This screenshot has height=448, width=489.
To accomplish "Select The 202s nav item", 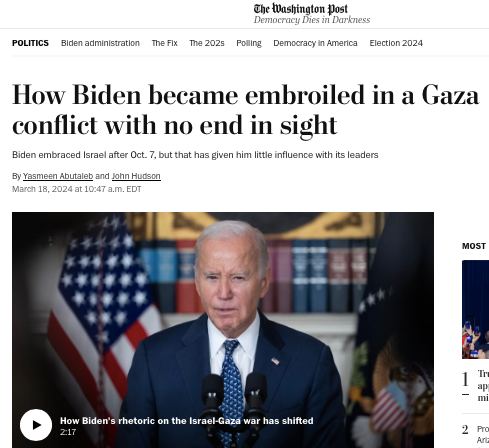I will [207, 43].
